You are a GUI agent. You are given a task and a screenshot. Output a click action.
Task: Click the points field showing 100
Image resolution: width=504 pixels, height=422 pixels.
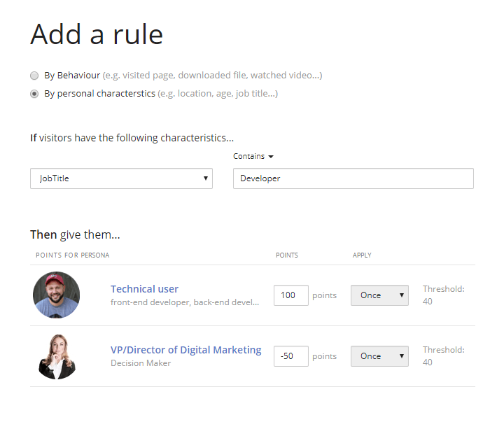pyautogui.click(x=290, y=295)
